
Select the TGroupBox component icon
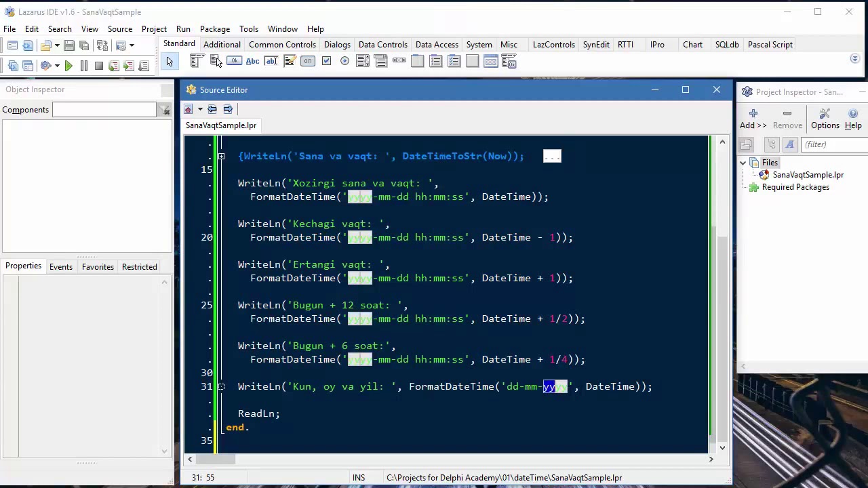pos(418,62)
